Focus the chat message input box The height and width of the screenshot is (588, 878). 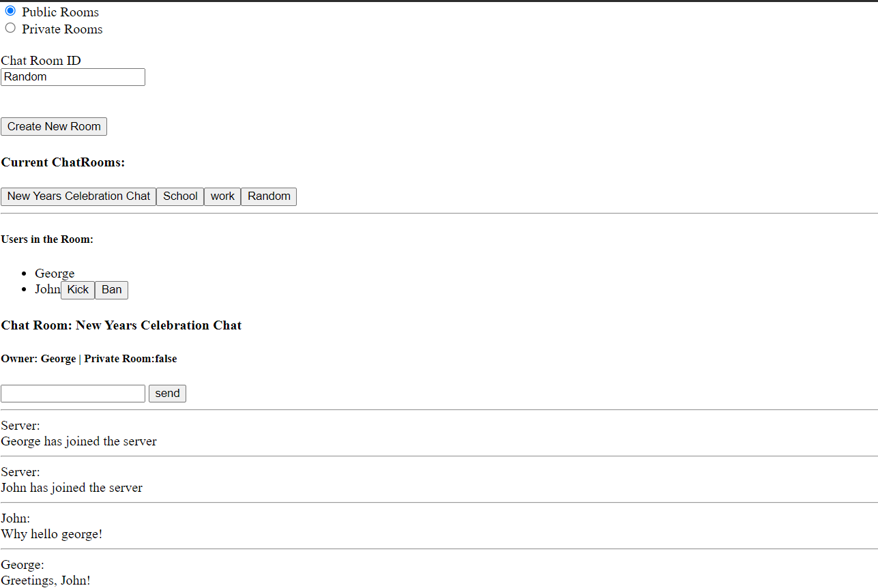[x=73, y=394]
